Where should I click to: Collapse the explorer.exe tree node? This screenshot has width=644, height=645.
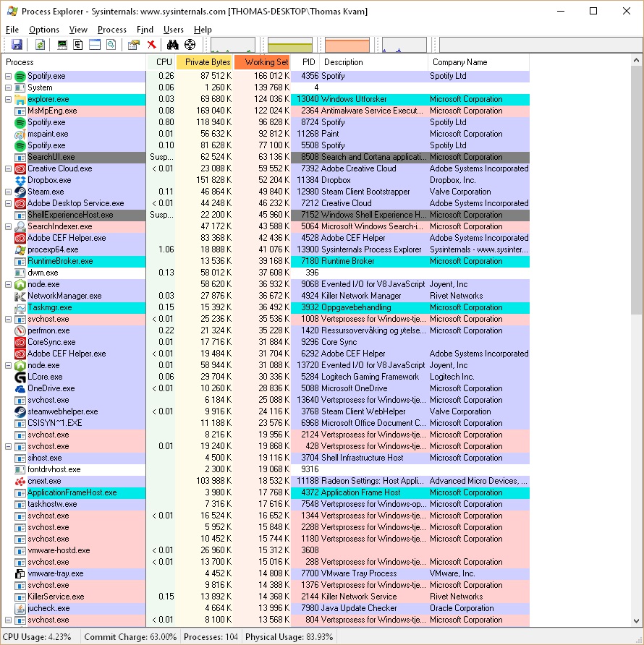8,99
